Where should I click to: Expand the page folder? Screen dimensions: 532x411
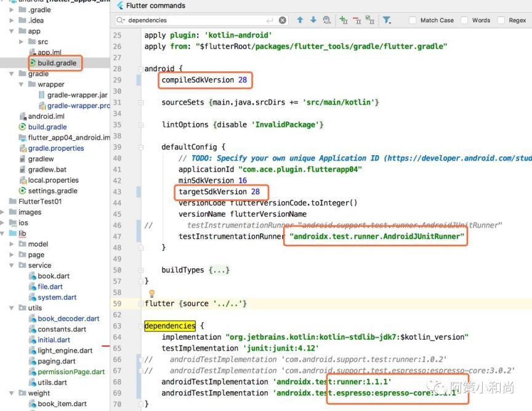tap(12, 255)
